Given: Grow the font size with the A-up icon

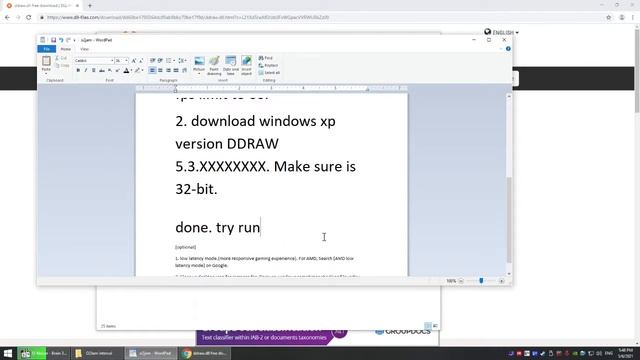Looking at the screenshot, I should [133, 60].
